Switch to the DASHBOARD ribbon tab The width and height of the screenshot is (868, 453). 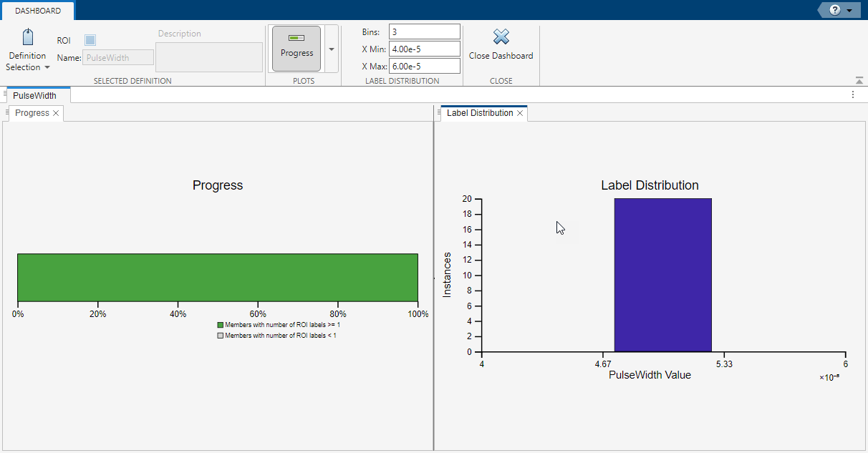(x=38, y=10)
